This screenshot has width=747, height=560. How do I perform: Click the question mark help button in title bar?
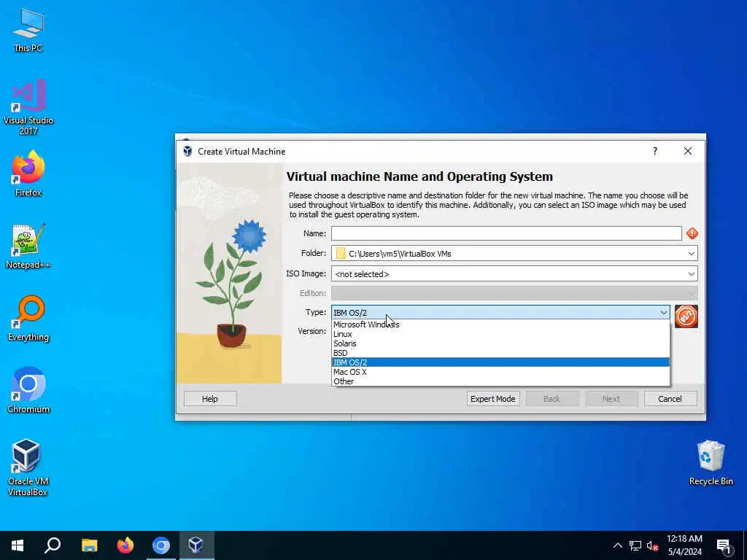[655, 151]
